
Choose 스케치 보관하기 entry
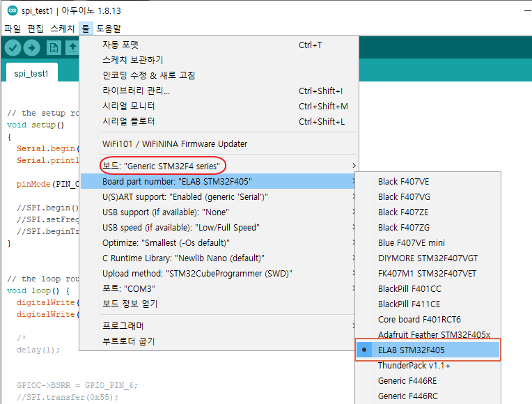219,60
